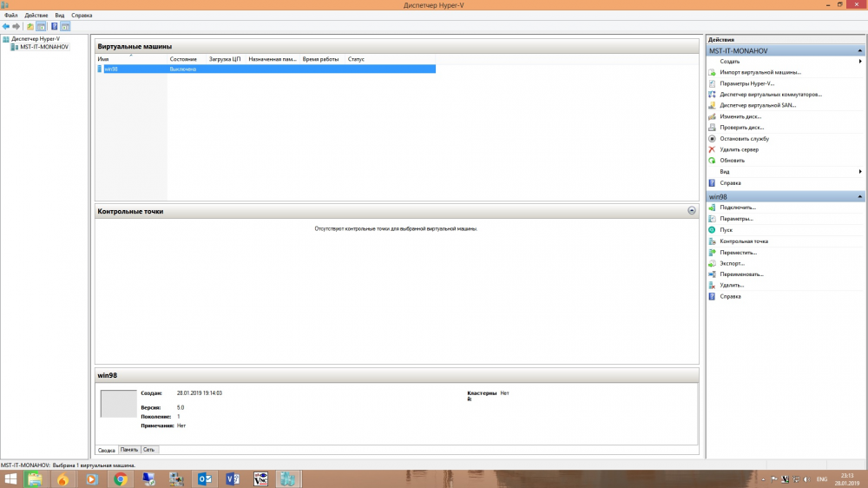Image resolution: width=868 pixels, height=488 pixels.
Task: Toggle the show/hide action pane toolbar icon
Action: 65,27
